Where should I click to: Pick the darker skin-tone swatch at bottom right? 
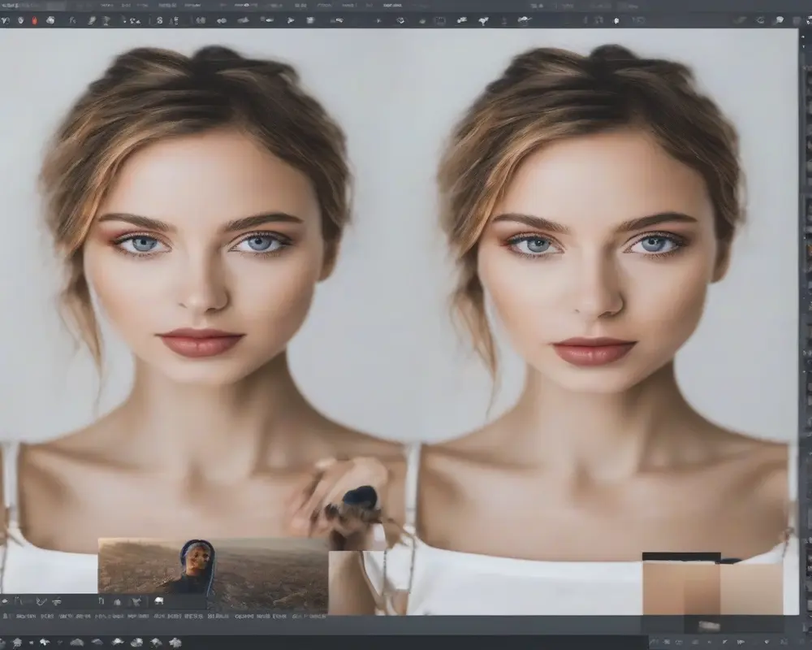coord(681,588)
